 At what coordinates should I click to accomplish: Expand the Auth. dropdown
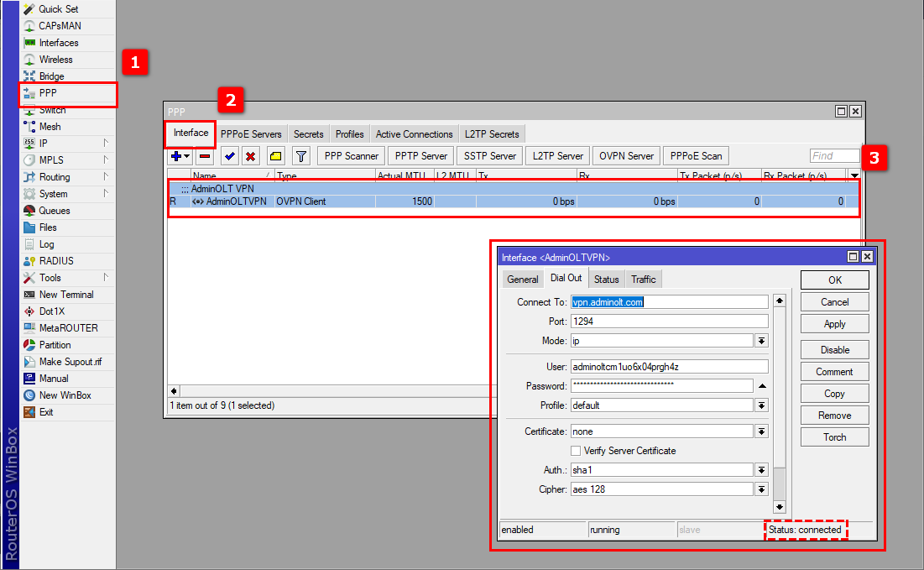761,470
